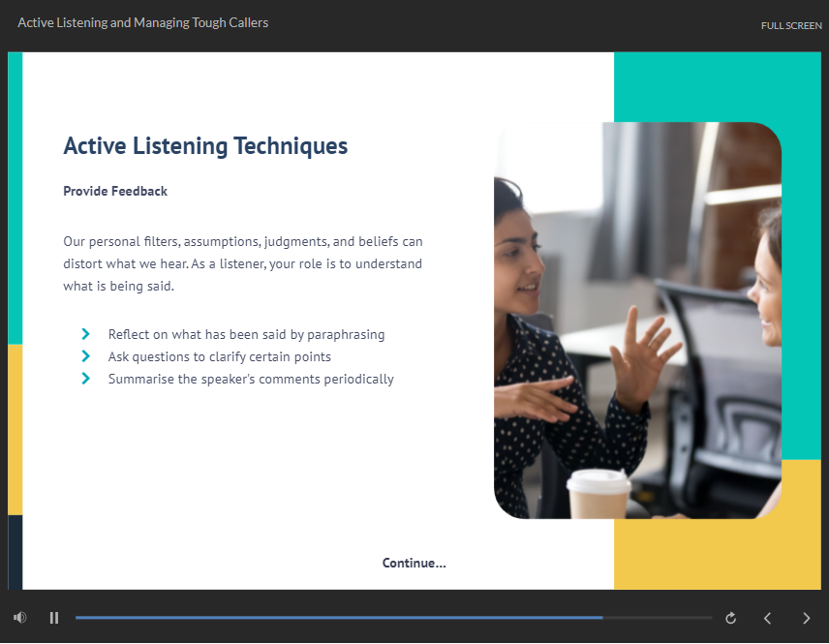Viewport: 829px width, 644px height.
Task: Select the 'Provide Feedback' subheading
Action: (115, 191)
